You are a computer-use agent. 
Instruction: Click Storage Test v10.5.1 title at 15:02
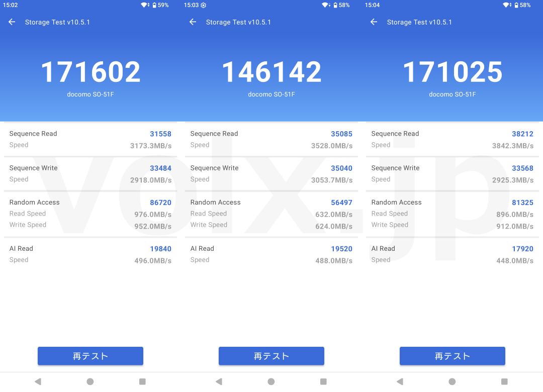tap(57, 22)
